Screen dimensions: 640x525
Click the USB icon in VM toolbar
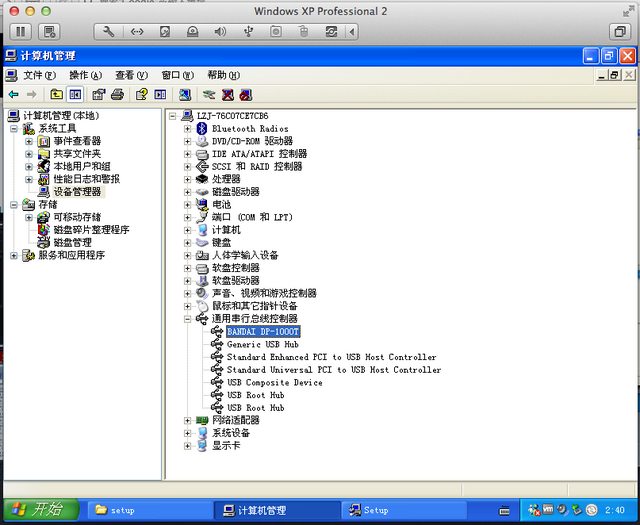pos(248,32)
